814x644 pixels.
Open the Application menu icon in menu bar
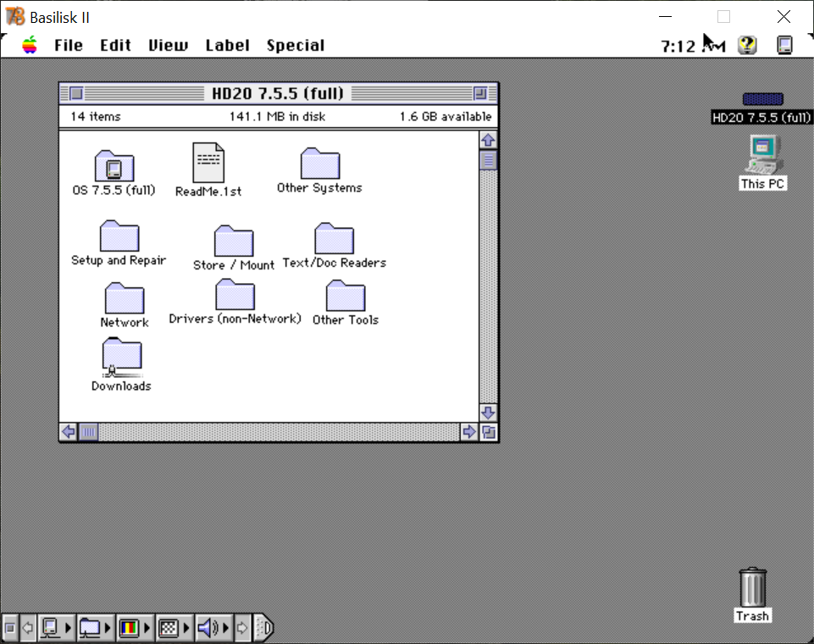click(x=784, y=45)
